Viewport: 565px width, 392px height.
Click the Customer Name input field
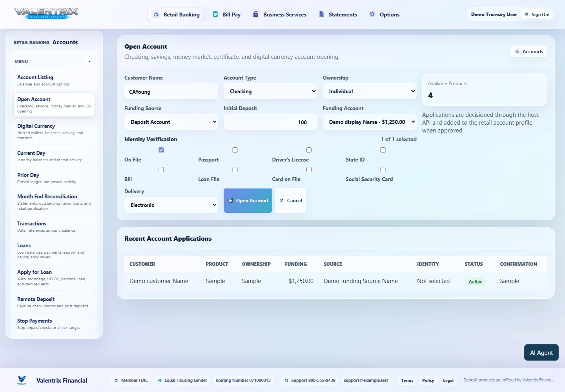171,92
